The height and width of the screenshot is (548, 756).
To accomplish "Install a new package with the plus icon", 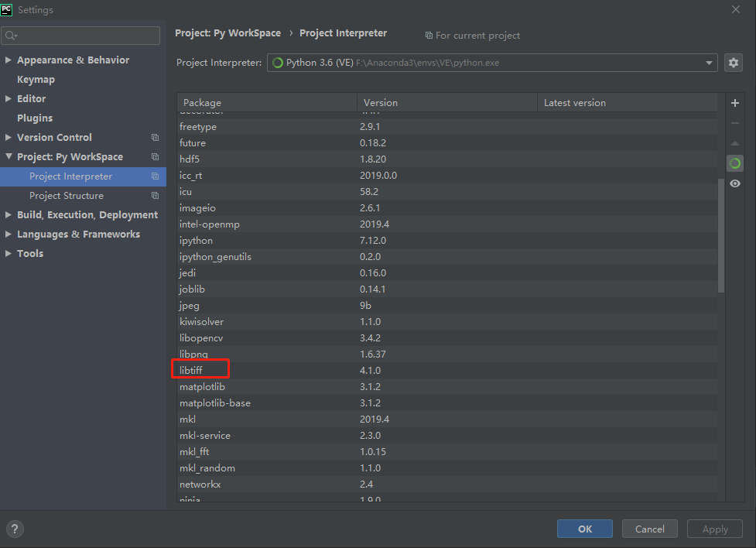I will 734,102.
